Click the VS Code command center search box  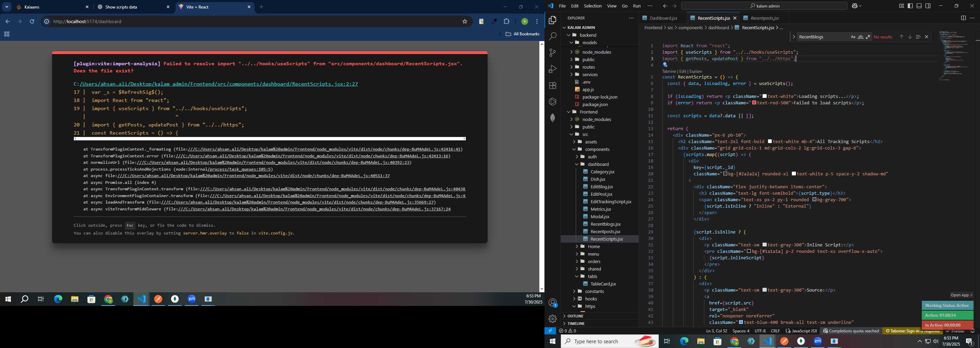pyautogui.click(x=764, y=6)
